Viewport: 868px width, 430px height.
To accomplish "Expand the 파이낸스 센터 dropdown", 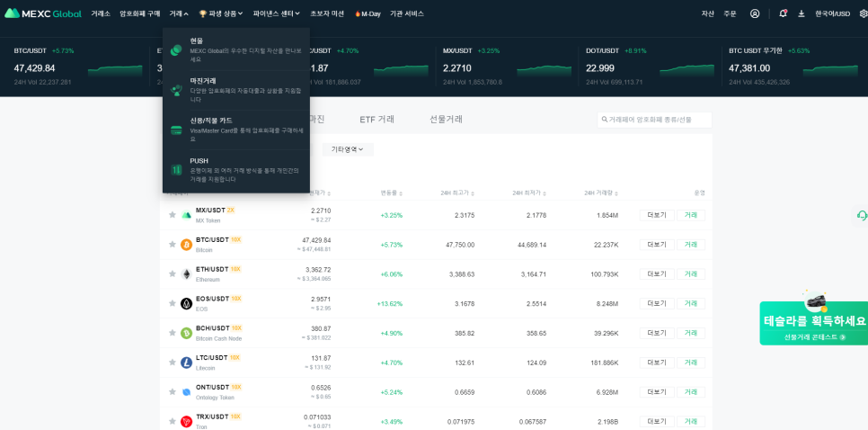I will tap(276, 13).
